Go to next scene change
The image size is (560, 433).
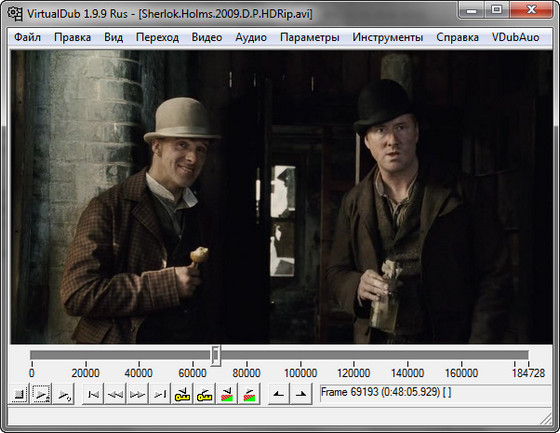tap(249, 394)
